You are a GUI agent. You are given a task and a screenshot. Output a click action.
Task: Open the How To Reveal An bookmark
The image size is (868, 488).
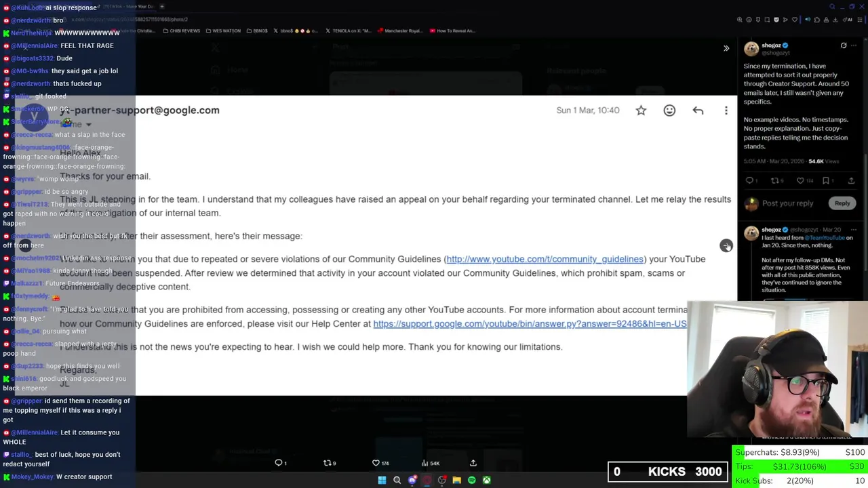pos(453,30)
